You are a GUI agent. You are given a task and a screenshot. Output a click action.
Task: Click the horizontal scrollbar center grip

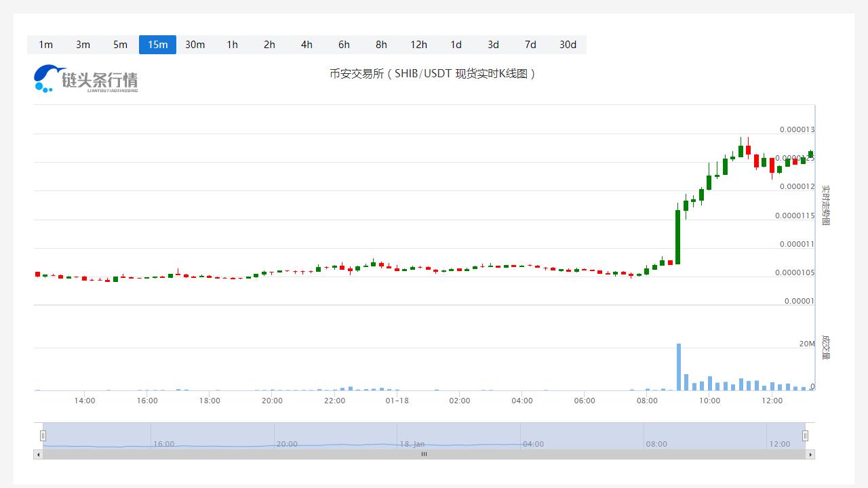point(424,455)
